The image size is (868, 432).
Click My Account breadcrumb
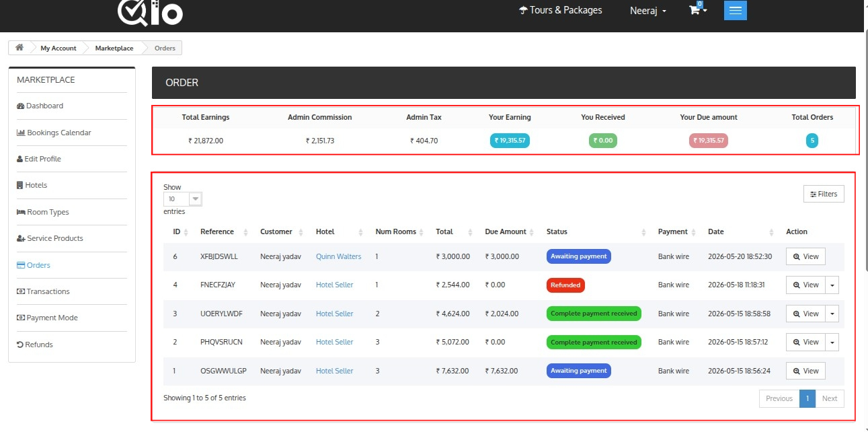point(58,48)
